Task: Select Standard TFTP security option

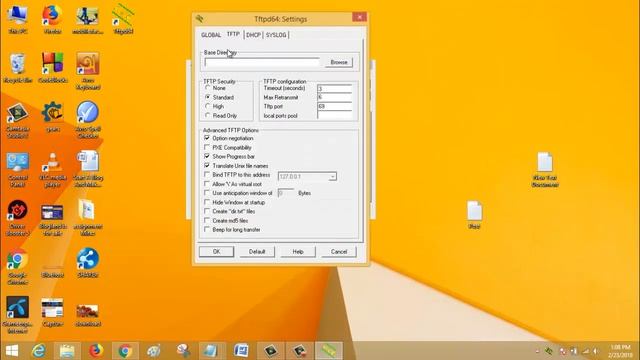Action: click(x=219, y=98)
